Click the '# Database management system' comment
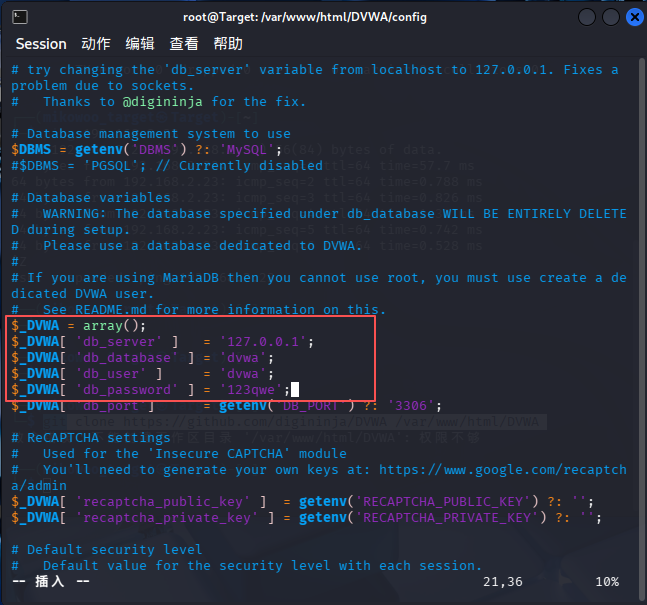This screenshot has width=647, height=605. (x=151, y=134)
